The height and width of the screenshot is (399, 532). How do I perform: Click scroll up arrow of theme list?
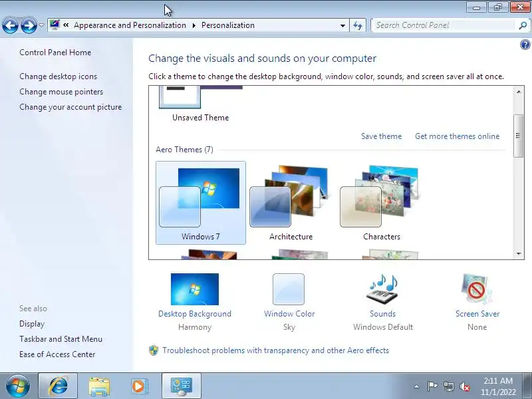point(519,92)
